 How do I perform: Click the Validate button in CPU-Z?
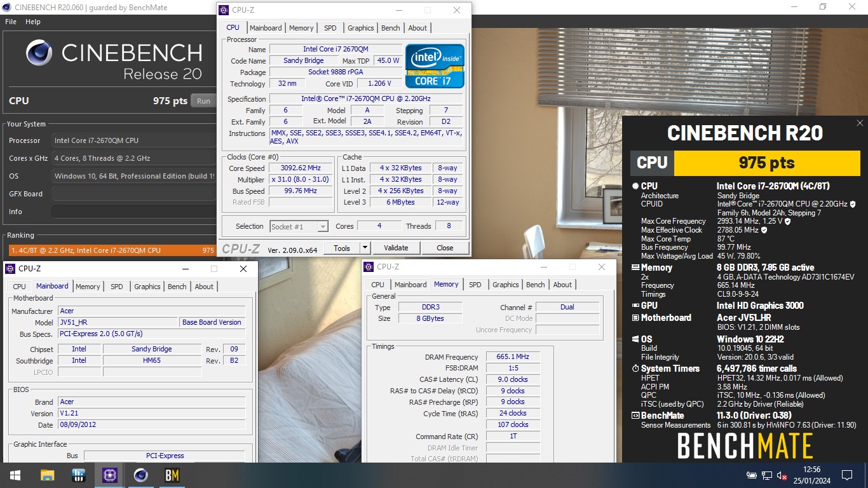pos(396,248)
